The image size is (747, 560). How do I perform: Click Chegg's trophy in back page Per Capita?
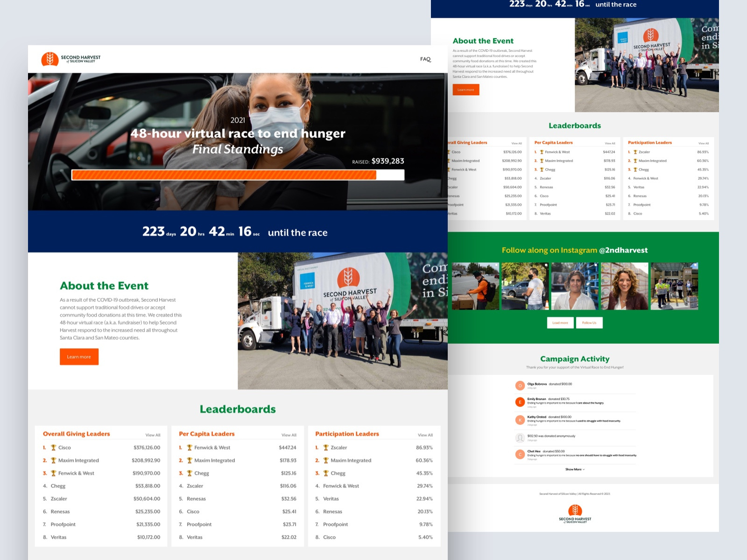pyautogui.click(x=542, y=169)
